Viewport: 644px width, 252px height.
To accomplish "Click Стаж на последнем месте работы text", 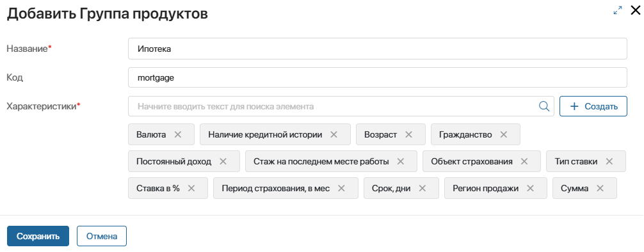I will (321, 161).
